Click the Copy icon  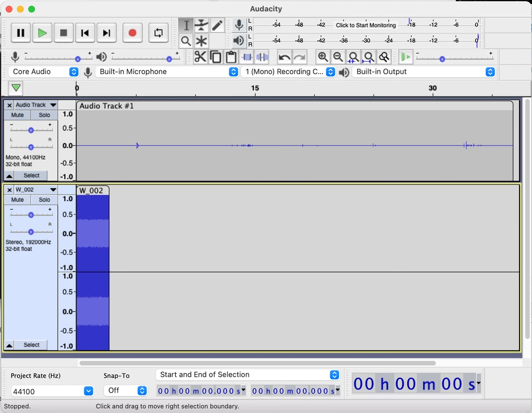215,57
